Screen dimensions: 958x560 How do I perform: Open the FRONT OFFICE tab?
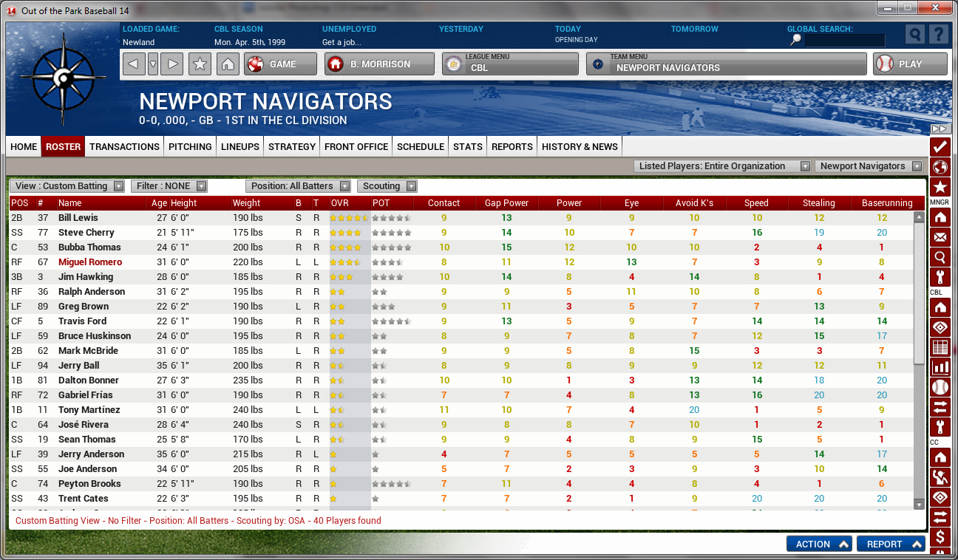tap(356, 146)
